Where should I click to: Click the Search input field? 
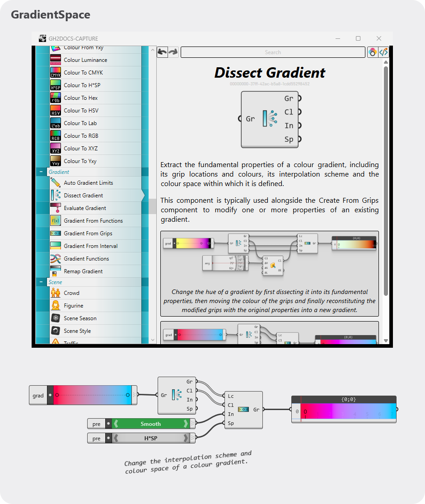point(273,52)
